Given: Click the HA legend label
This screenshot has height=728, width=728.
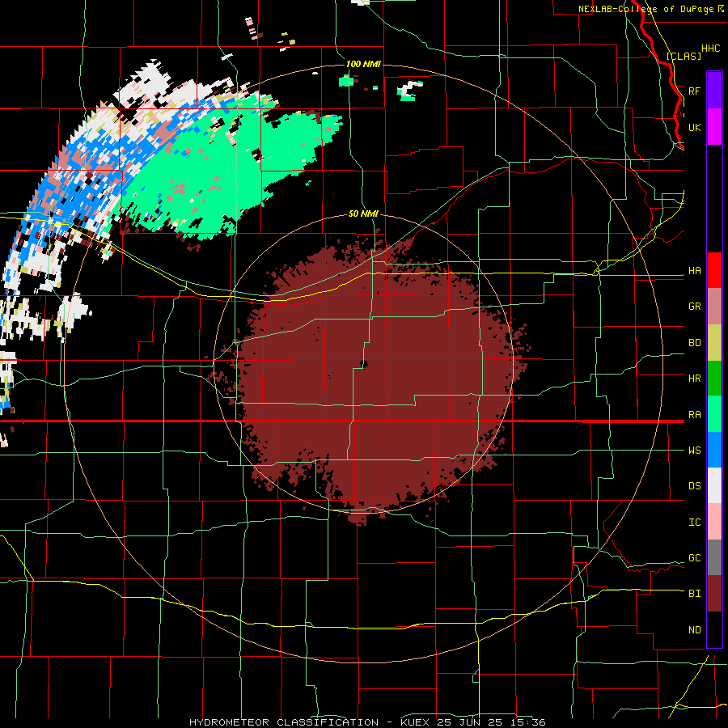Looking at the screenshot, I should pyautogui.click(x=695, y=271).
